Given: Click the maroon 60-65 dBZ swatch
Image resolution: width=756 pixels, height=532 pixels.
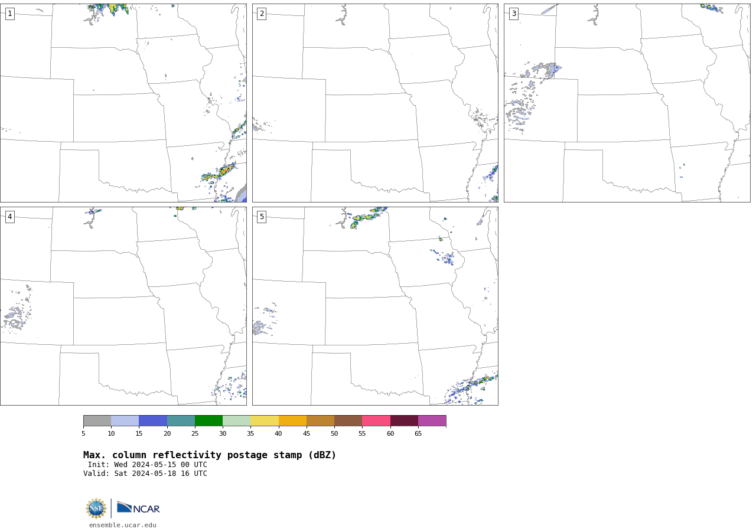Looking at the screenshot, I should 404,420.
